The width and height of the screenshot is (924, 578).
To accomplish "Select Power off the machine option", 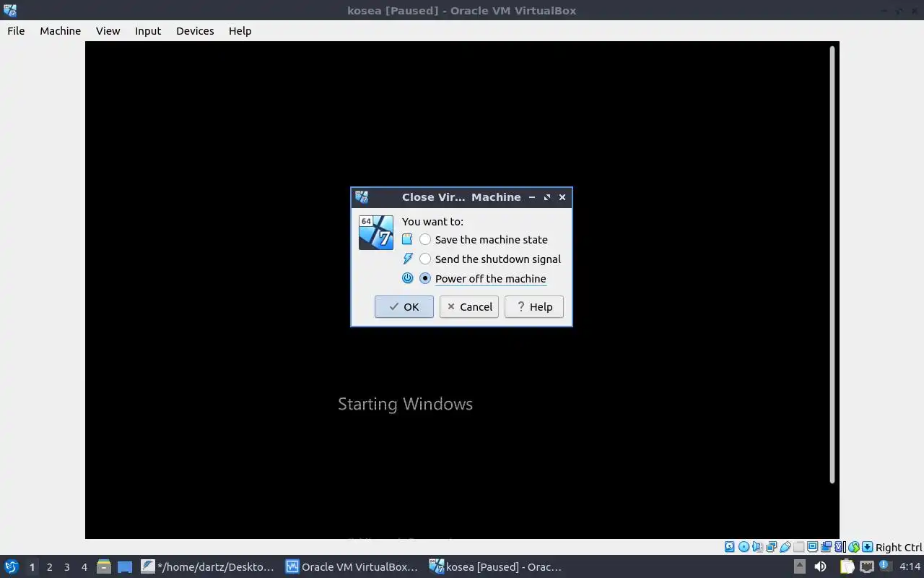I will pyautogui.click(x=483, y=278).
